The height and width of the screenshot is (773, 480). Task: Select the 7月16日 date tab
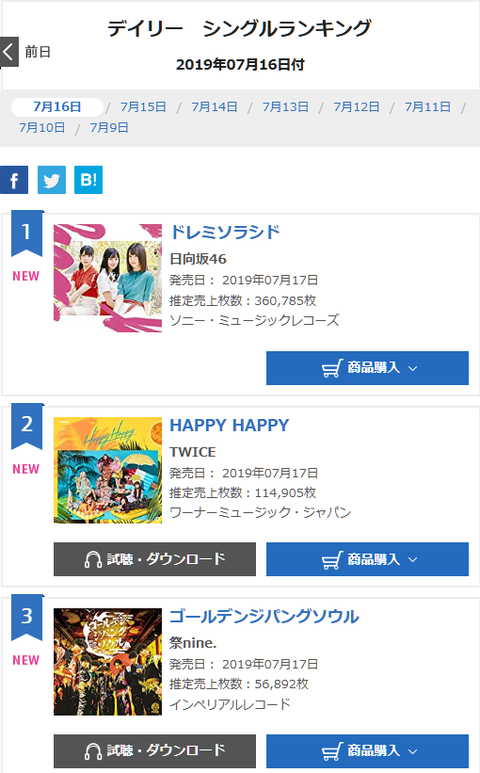(x=57, y=107)
